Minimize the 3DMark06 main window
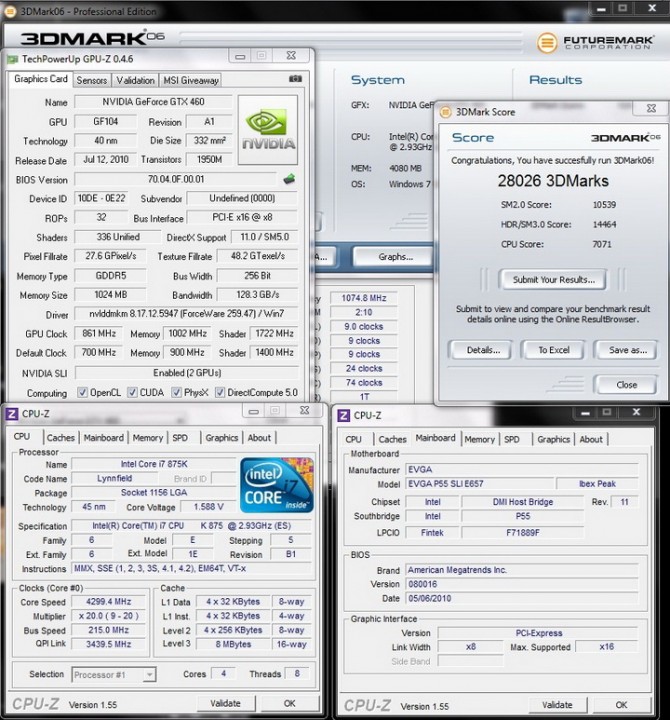The image size is (670, 720). point(602,8)
